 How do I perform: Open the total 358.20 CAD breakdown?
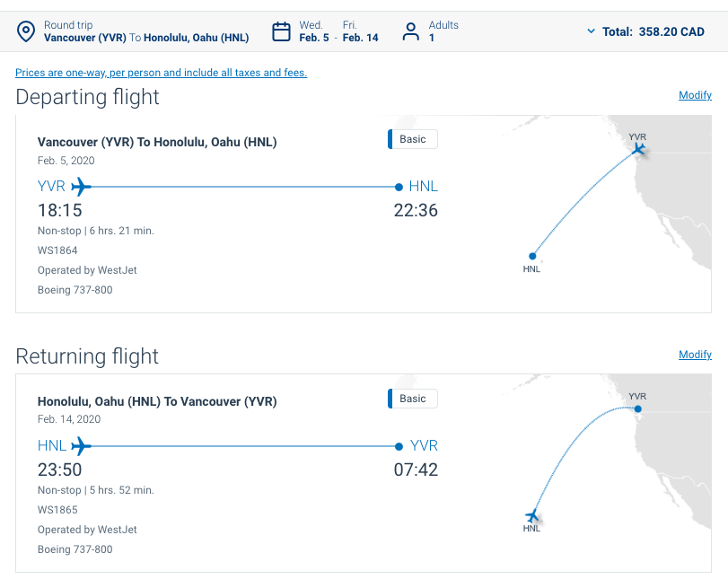tap(653, 31)
